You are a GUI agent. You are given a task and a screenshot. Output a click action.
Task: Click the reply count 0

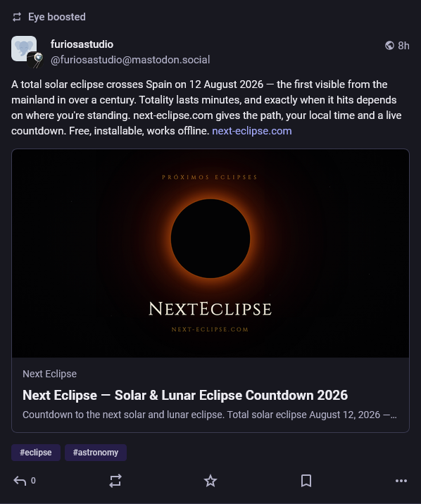click(33, 481)
